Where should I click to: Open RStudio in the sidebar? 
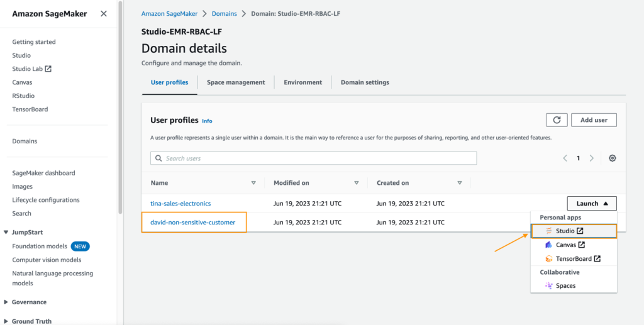pyautogui.click(x=23, y=96)
